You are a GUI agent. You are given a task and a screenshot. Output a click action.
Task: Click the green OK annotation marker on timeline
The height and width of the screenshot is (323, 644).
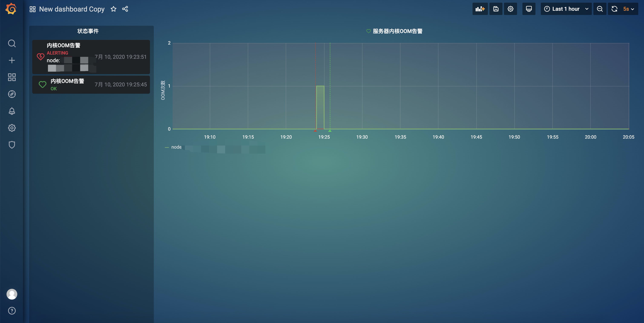click(x=330, y=131)
